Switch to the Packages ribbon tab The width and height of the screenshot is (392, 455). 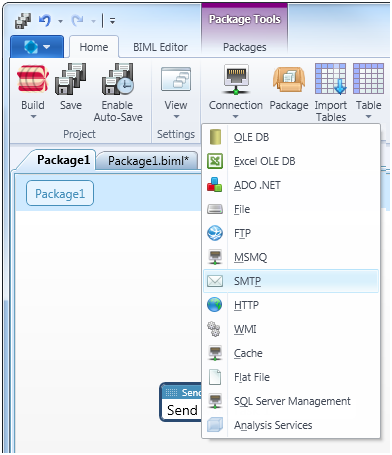(x=245, y=47)
